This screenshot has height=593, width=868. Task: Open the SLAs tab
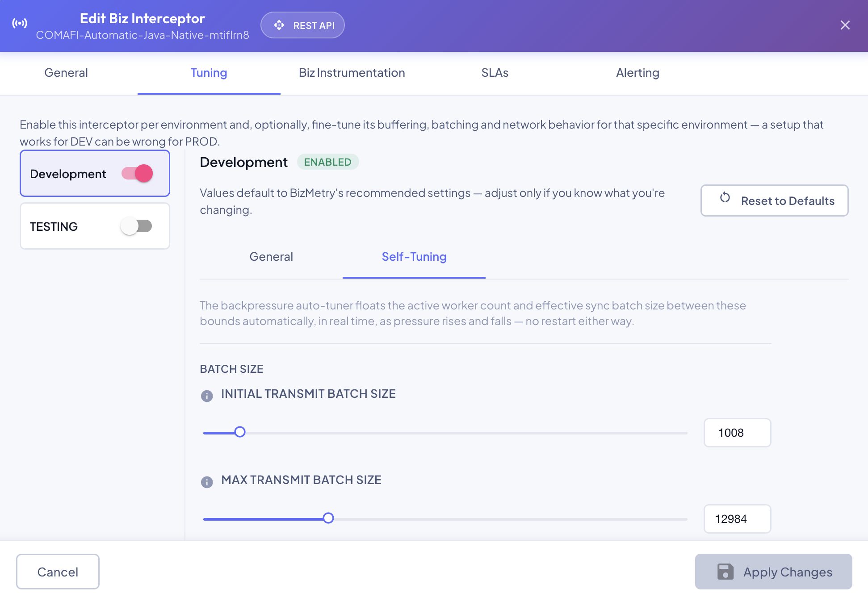[x=495, y=73]
